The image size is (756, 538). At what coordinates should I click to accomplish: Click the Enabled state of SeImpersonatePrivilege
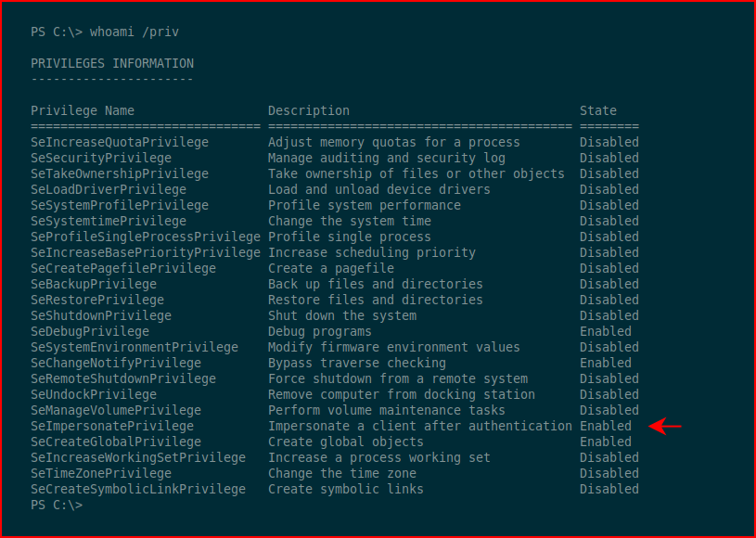click(606, 426)
